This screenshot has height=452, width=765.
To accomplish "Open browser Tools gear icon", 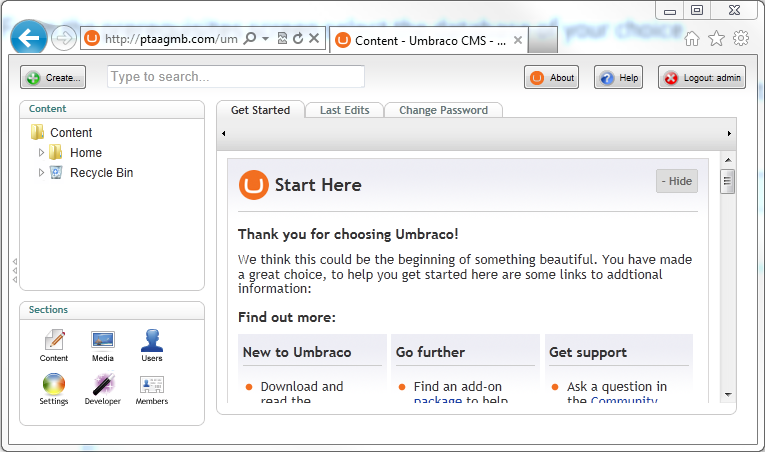I will point(741,38).
